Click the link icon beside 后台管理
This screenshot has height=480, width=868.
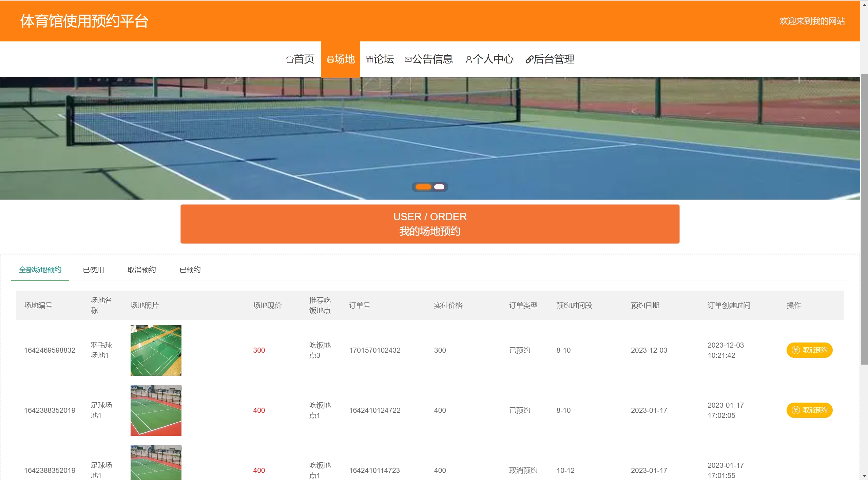(529, 59)
